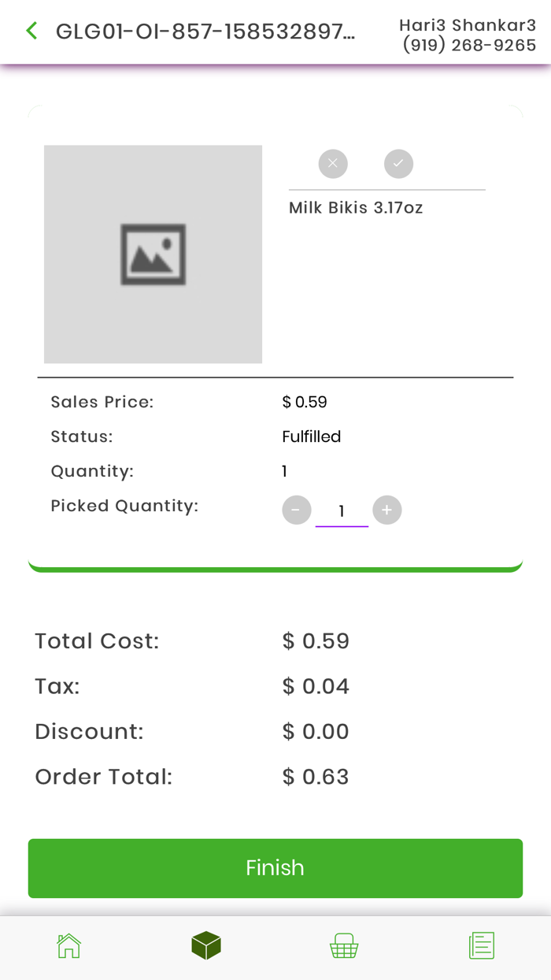Tap the Discount amount $ 0.00
551x980 pixels.
316,731
